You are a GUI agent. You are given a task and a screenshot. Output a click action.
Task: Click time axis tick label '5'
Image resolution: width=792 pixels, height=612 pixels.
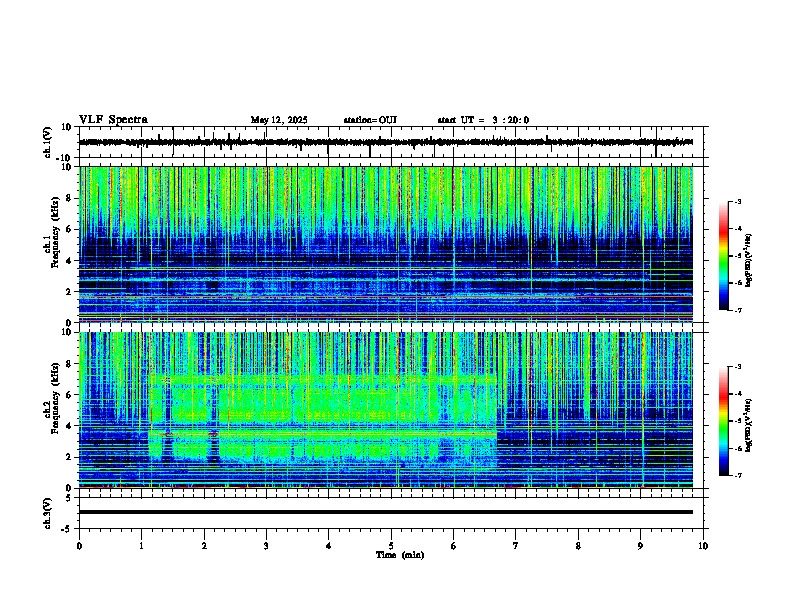click(x=391, y=546)
